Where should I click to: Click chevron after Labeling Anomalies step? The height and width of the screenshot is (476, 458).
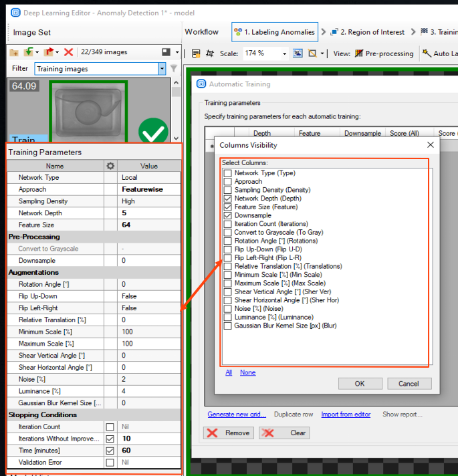(x=324, y=32)
